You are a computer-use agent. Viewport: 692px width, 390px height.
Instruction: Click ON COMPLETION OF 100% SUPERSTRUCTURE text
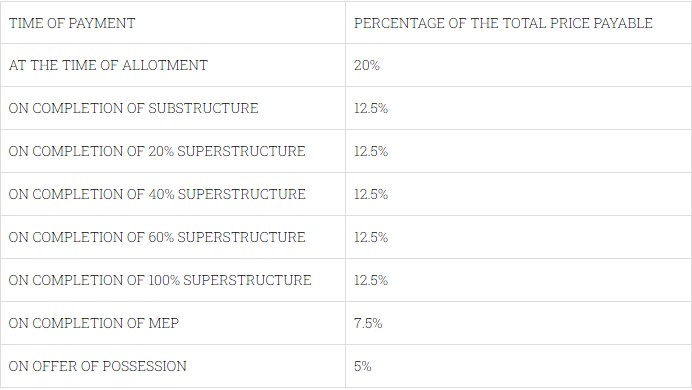(x=160, y=280)
